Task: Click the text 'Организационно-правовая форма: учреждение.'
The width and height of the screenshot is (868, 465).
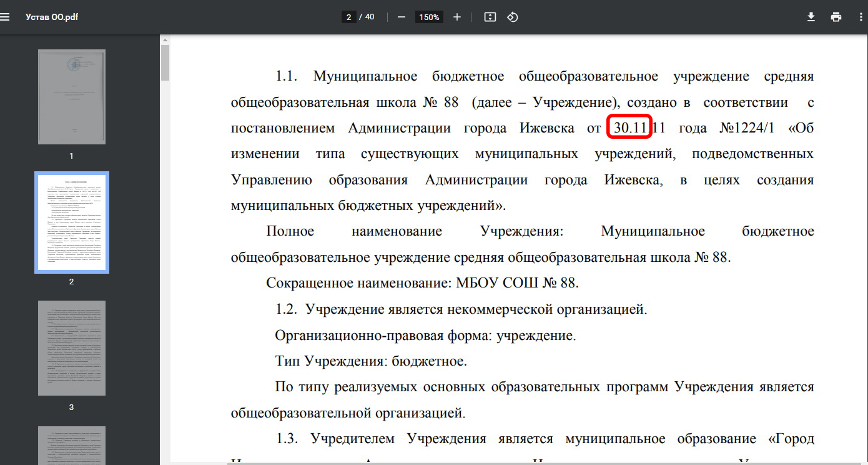Action: click(x=425, y=335)
